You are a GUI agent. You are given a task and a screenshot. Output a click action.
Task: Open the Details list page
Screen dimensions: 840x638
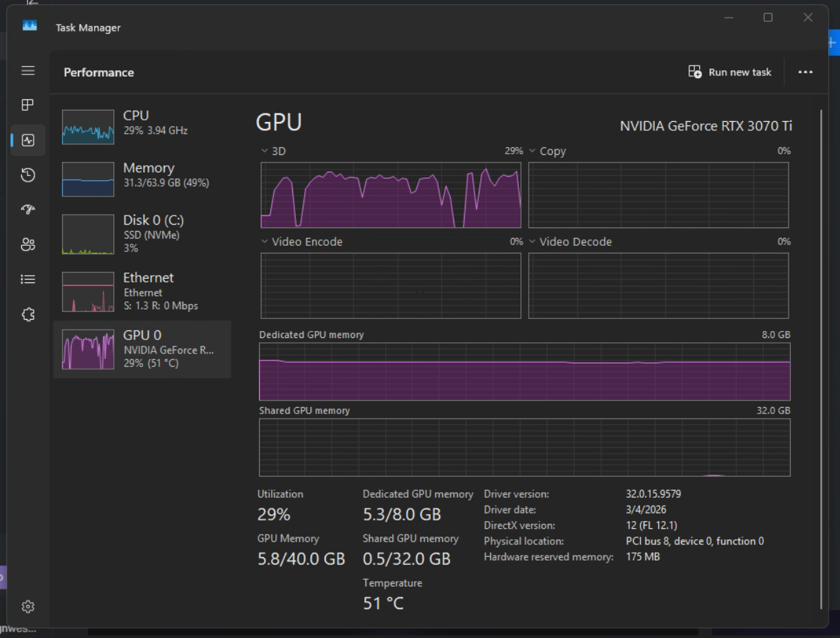coord(28,280)
